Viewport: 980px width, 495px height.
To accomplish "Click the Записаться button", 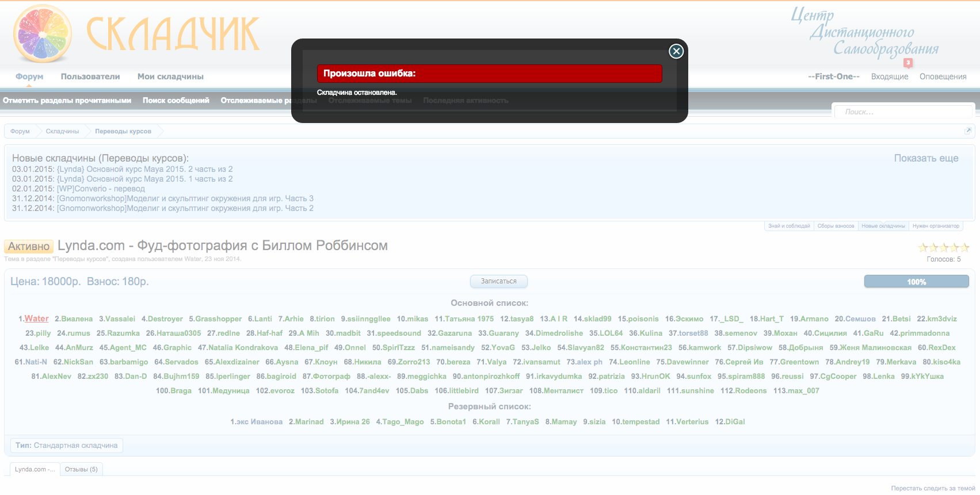I will coord(499,281).
